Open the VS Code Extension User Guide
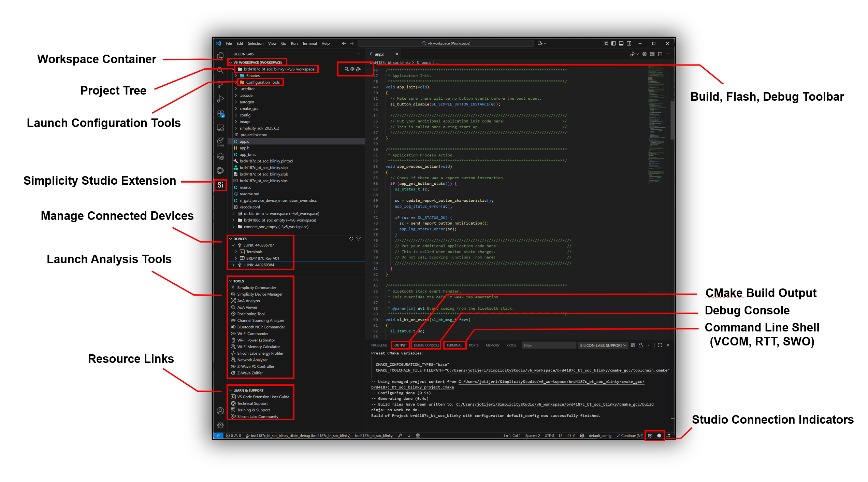The width and height of the screenshot is (868, 482). pyautogui.click(x=263, y=397)
